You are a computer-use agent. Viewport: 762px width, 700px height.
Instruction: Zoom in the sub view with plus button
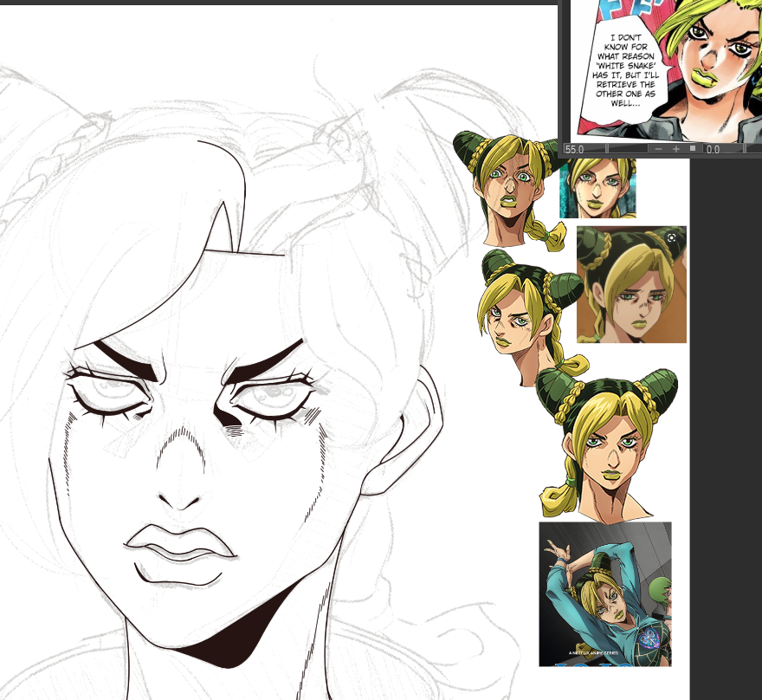coord(676,149)
